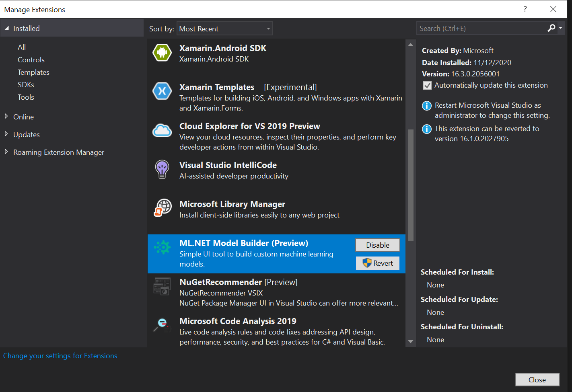Click the Microsoft Library Manager globe icon

pyautogui.click(x=162, y=207)
